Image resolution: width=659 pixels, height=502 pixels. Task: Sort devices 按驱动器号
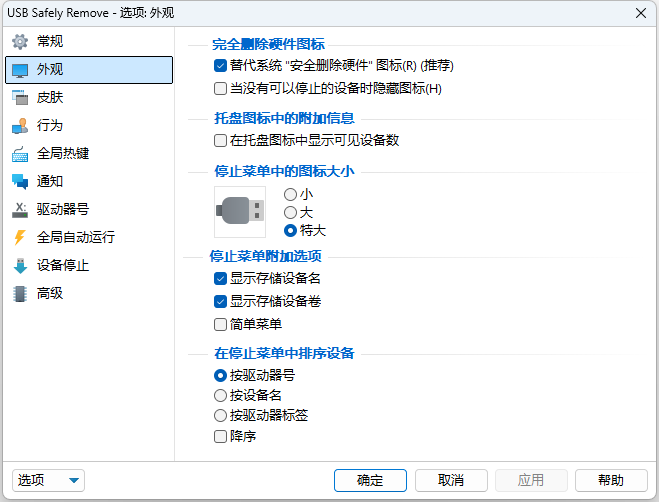point(220,375)
